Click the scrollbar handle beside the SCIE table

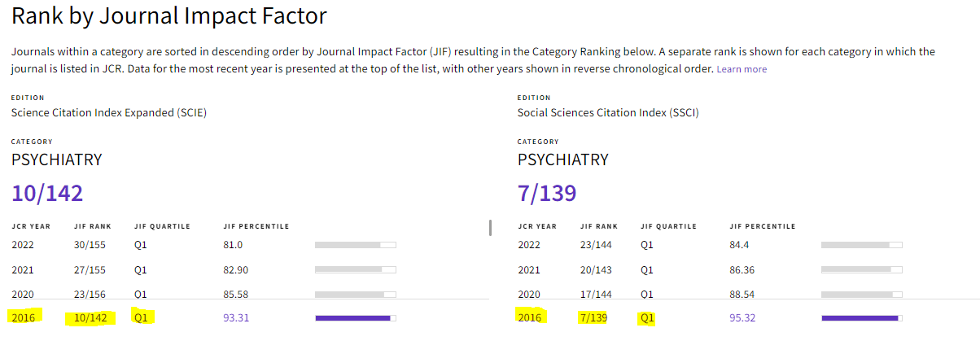coord(490,227)
